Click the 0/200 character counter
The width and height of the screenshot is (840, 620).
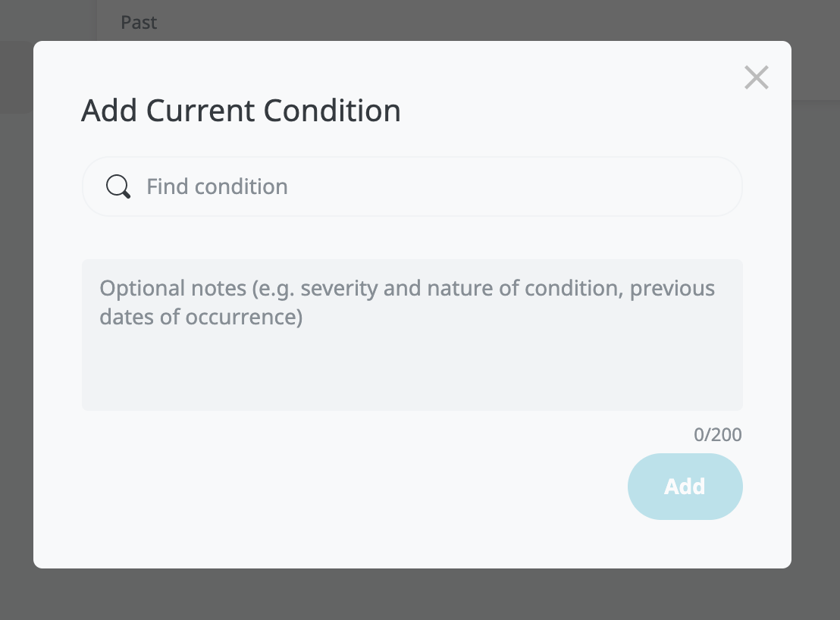(717, 434)
